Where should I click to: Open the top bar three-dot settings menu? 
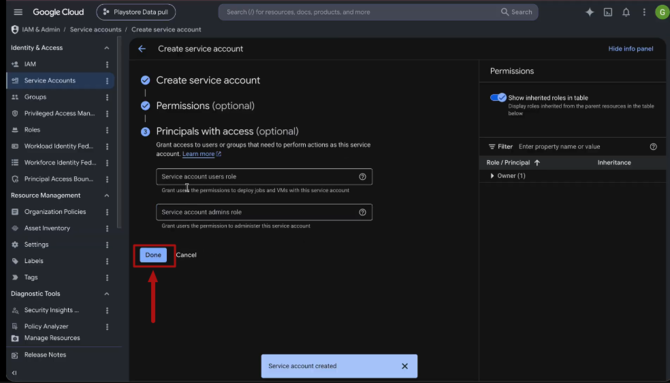pos(644,12)
